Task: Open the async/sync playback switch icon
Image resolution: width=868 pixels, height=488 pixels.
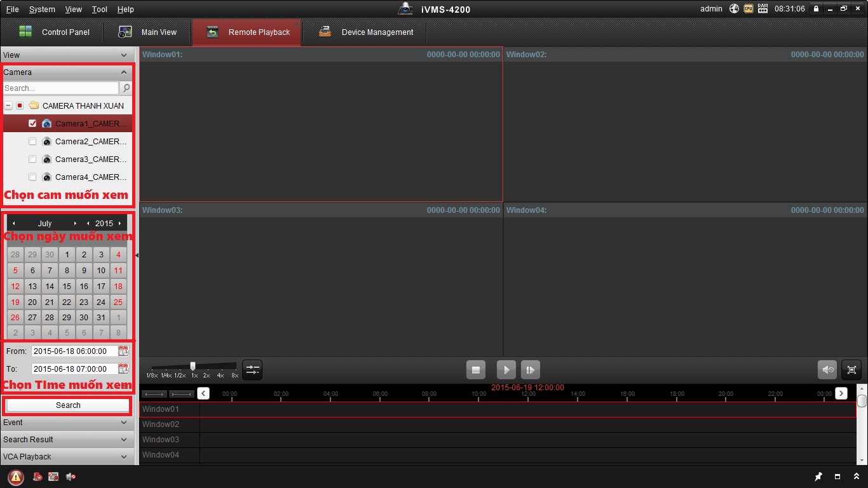Action: pyautogui.click(x=252, y=370)
